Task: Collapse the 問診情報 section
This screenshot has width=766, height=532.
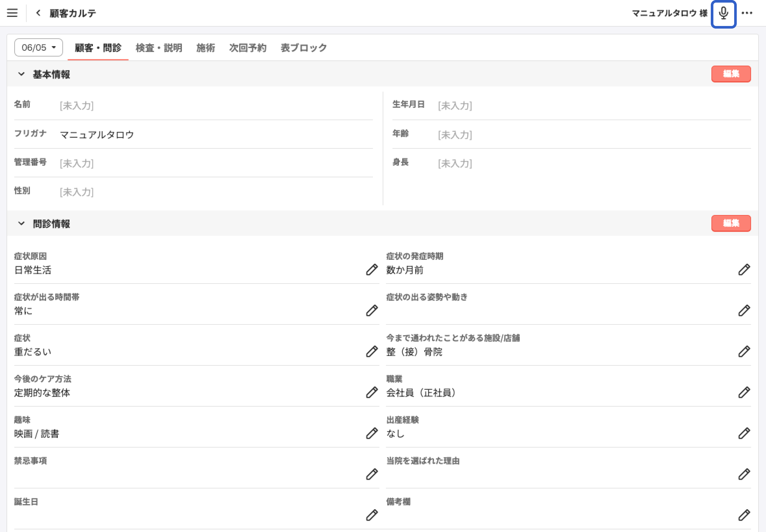Action: click(21, 223)
